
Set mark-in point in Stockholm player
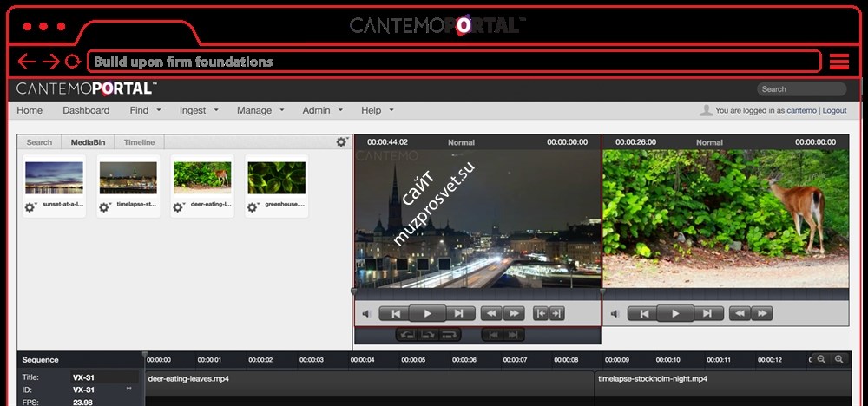coord(541,314)
